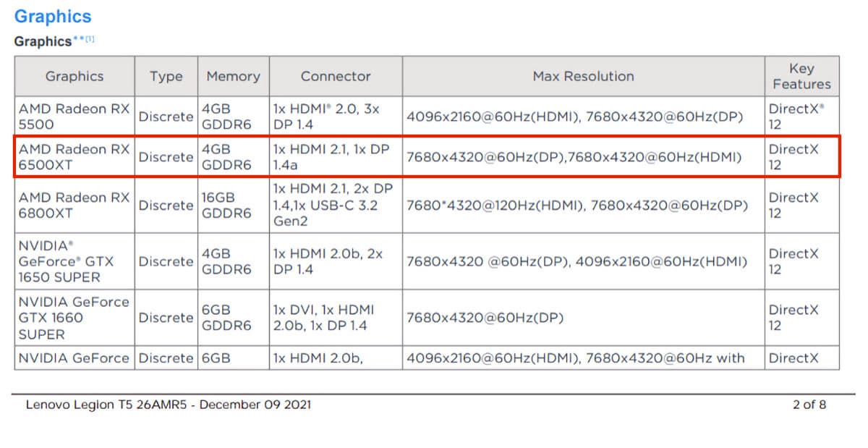Image resolution: width=868 pixels, height=448 pixels.
Task: Click the connector cell listing 1x DVI
Action: [x=336, y=318]
